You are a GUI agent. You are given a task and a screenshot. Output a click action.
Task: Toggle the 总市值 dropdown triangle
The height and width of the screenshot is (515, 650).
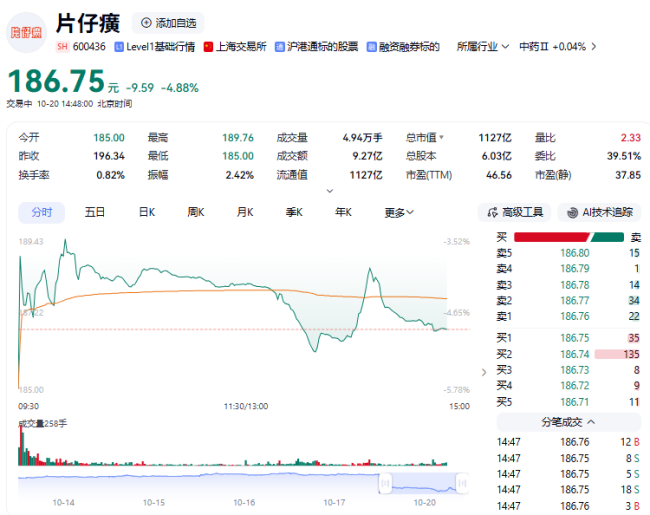[441, 138]
